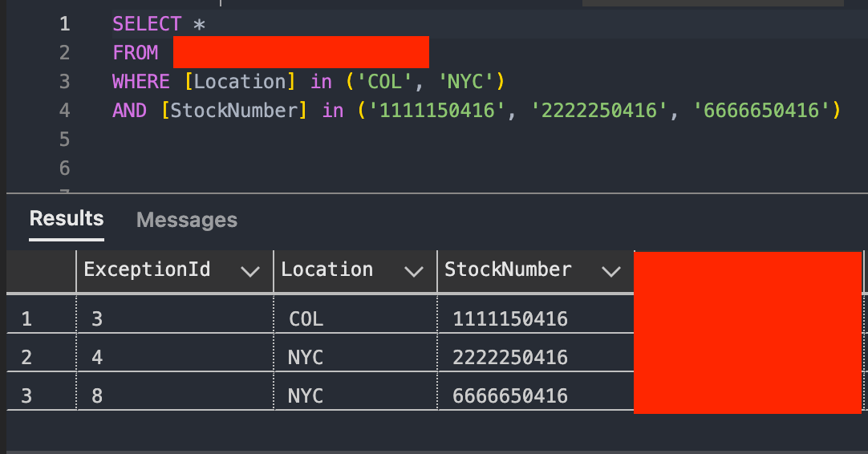
Task: Click '2222250416' literal in the query editor
Action: 599,110
